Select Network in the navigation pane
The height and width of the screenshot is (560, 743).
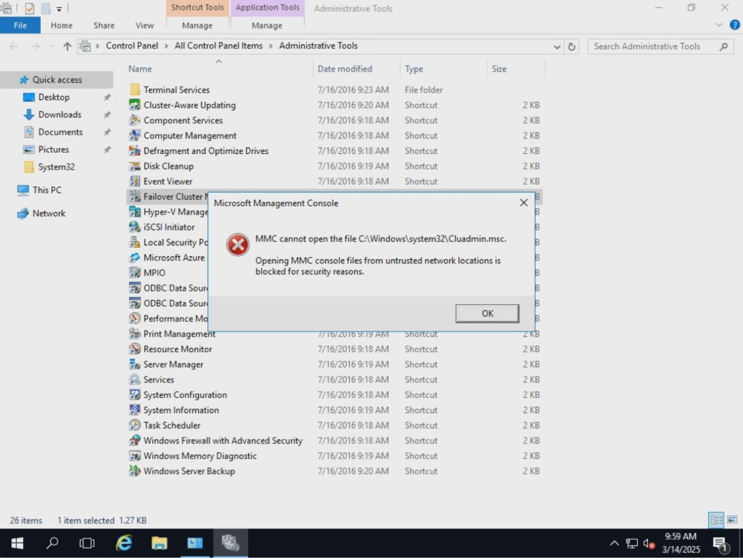48,213
